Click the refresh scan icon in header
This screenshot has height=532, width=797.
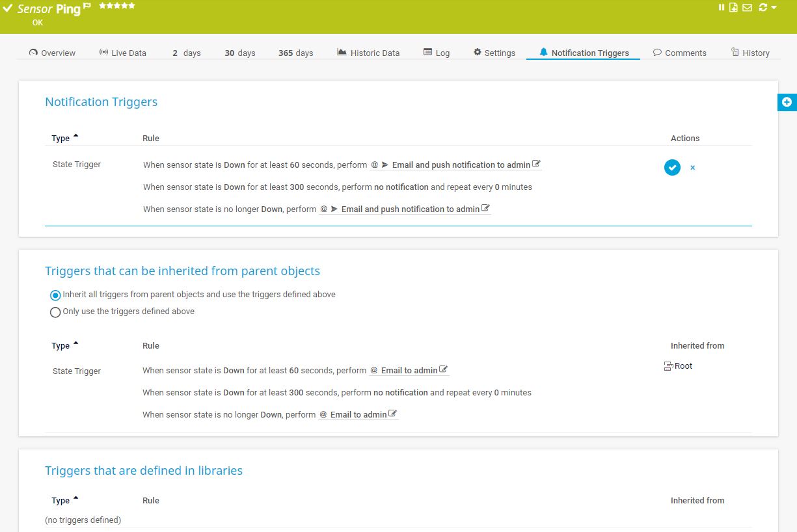[763, 8]
